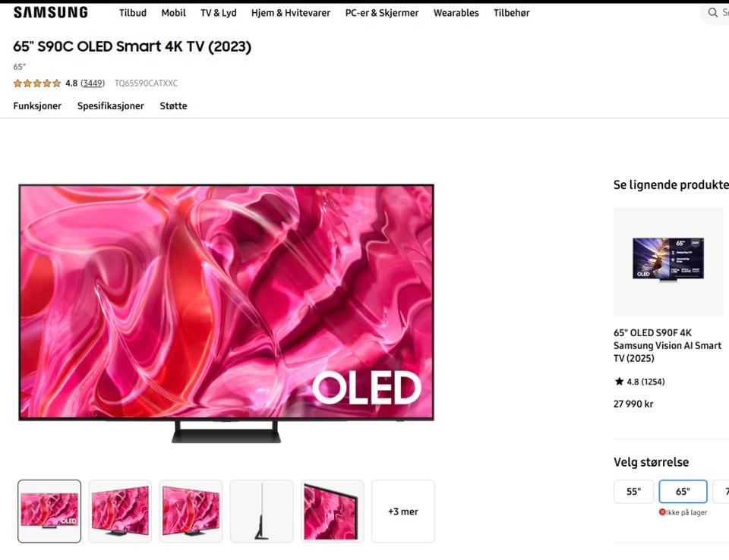
Task: Open the Støtte tab
Action: click(173, 106)
